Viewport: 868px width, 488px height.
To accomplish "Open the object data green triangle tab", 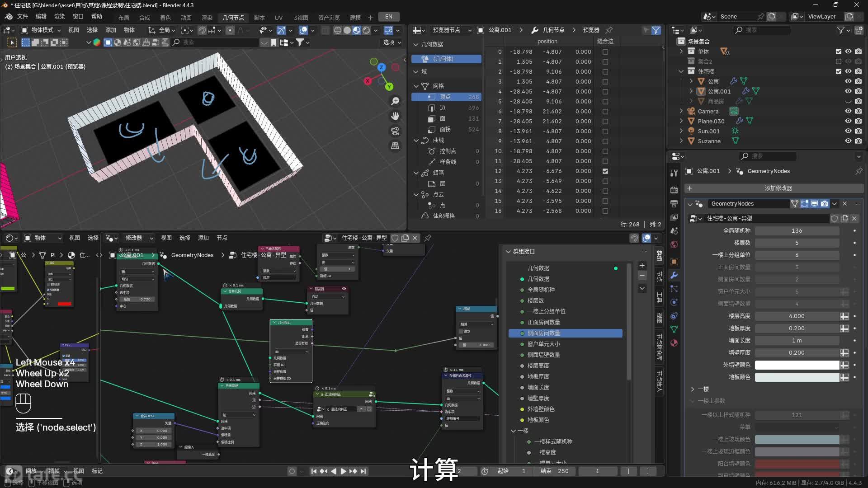I will 674,329.
